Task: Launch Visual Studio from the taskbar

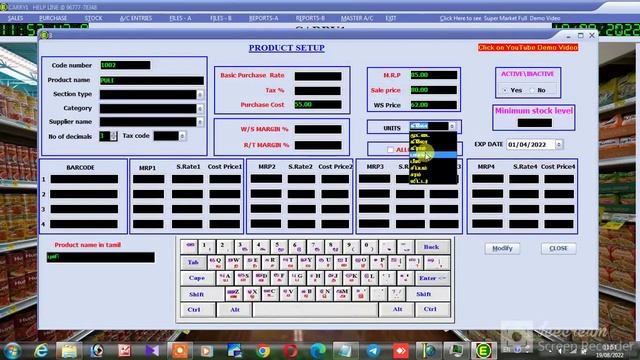Action: pos(152,351)
